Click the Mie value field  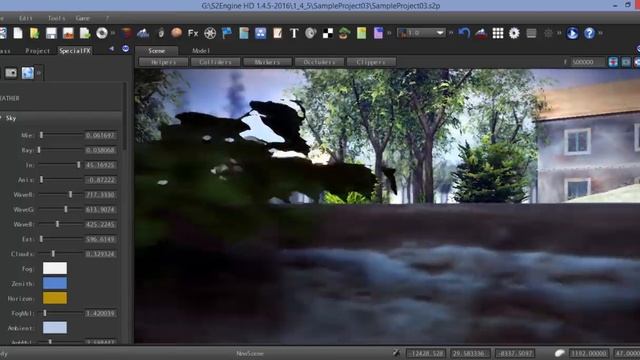click(100, 135)
